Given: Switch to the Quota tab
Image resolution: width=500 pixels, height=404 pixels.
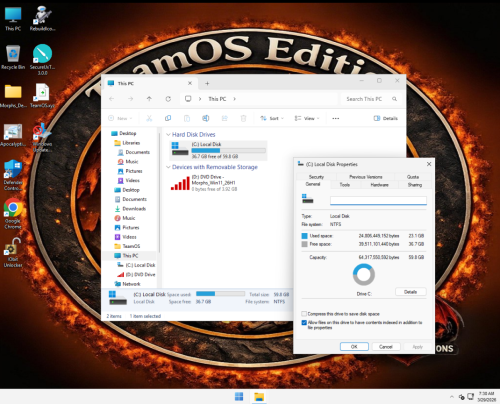Looking at the screenshot, I should pos(413,177).
